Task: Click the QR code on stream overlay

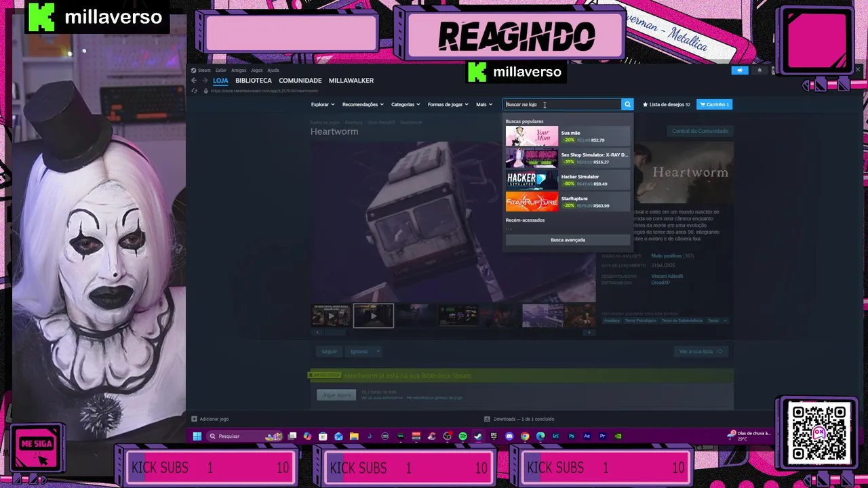Action: (x=818, y=432)
